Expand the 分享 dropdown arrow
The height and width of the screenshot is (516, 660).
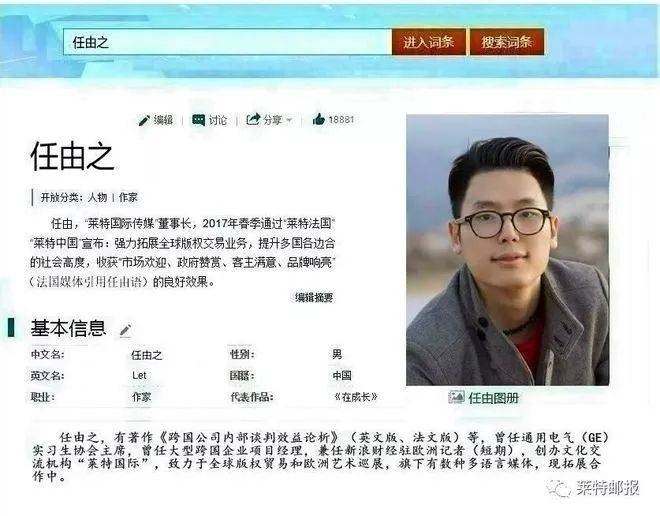289,120
